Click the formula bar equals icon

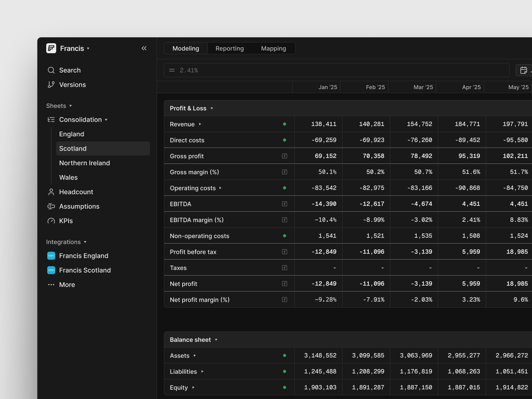172,70
